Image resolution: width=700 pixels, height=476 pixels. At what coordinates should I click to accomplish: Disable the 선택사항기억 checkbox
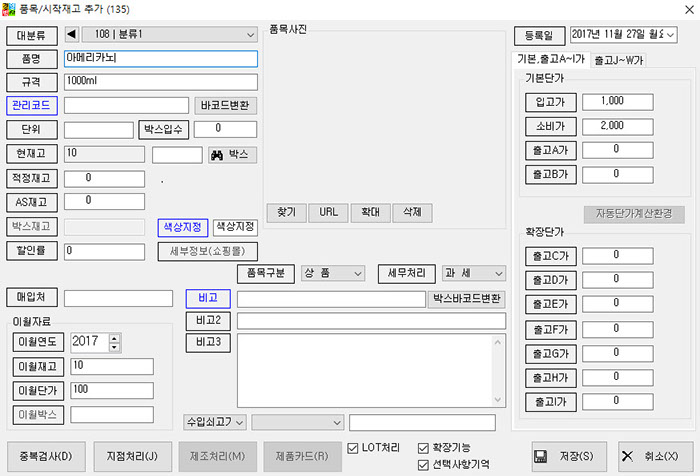pyautogui.click(x=425, y=464)
